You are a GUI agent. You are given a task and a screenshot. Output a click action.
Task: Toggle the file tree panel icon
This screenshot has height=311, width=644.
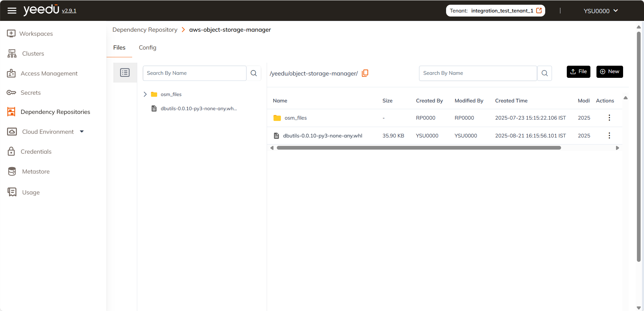tap(125, 72)
